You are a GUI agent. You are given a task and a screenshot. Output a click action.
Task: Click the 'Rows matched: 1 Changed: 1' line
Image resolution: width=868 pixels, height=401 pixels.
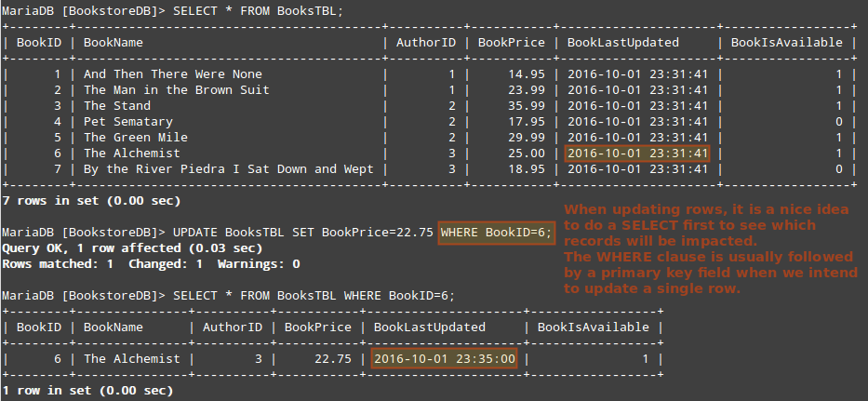(152, 264)
